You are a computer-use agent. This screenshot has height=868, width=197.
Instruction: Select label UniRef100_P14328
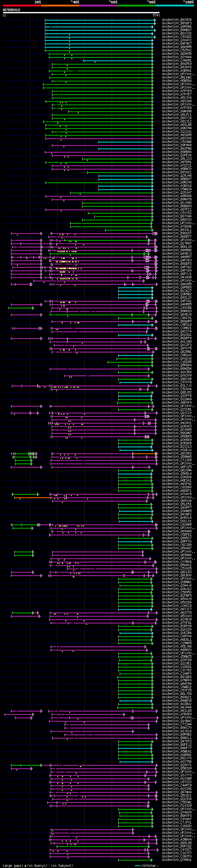(x=177, y=805)
